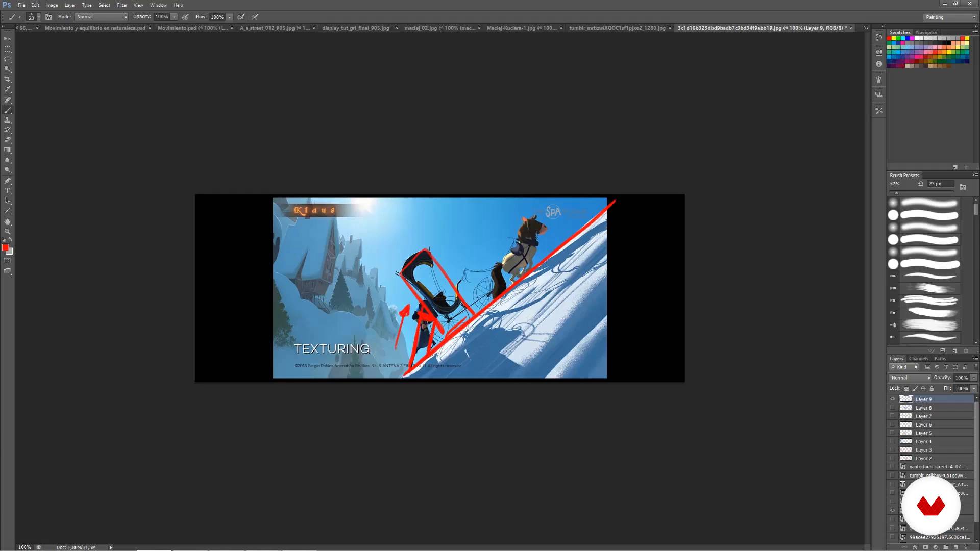
Task: Show Layer 7 visibility box
Action: coord(893,416)
